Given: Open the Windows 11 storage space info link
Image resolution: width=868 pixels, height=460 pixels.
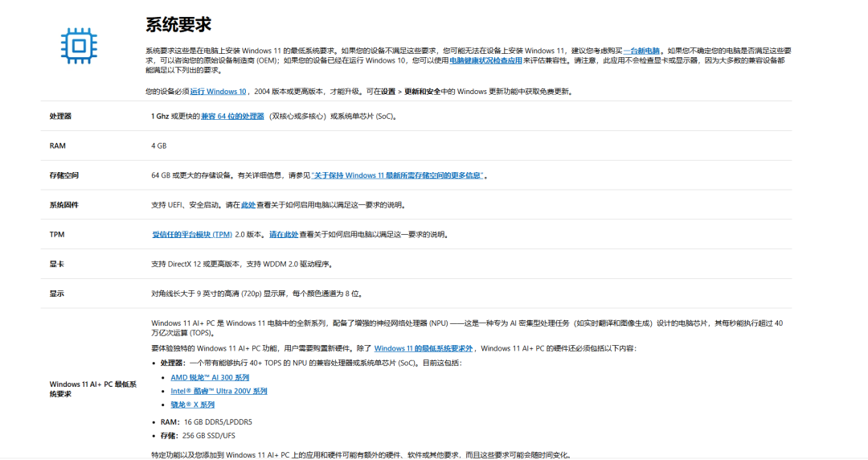Looking at the screenshot, I should [397, 175].
